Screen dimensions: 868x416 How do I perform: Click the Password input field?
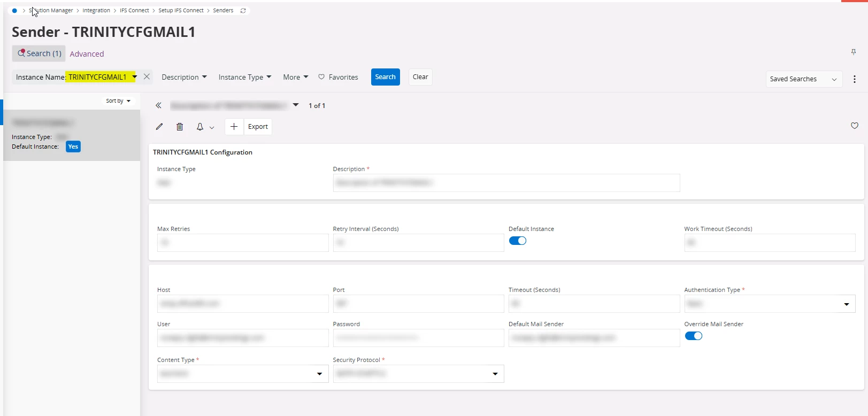point(418,338)
